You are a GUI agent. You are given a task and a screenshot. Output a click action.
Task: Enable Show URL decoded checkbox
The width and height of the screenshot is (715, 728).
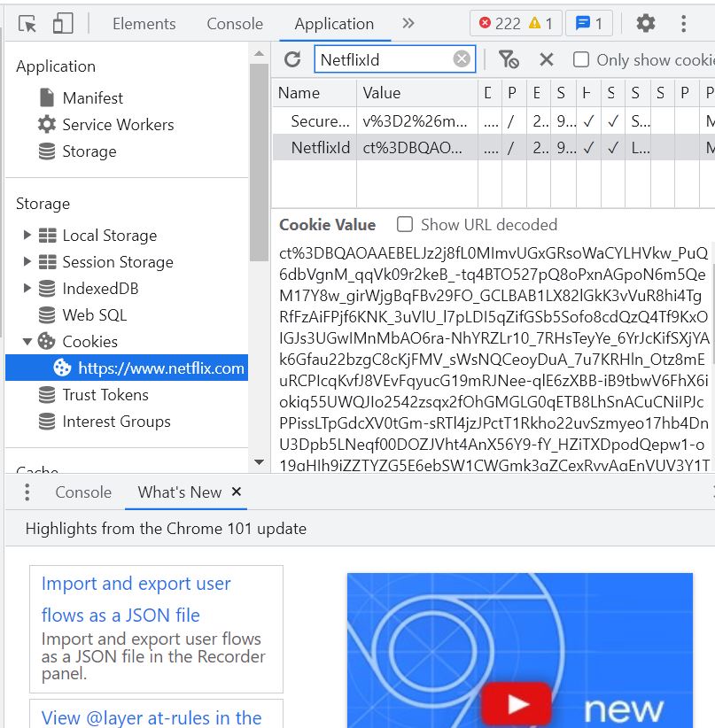click(405, 225)
